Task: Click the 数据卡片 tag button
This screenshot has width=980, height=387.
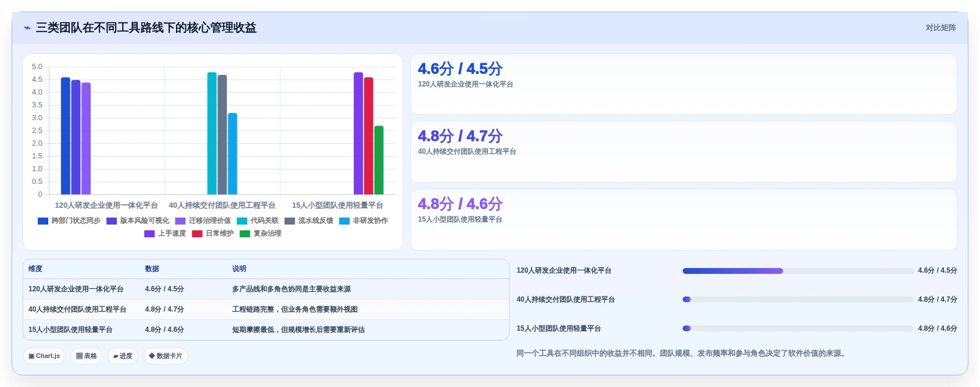Action: [x=166, y=356]
